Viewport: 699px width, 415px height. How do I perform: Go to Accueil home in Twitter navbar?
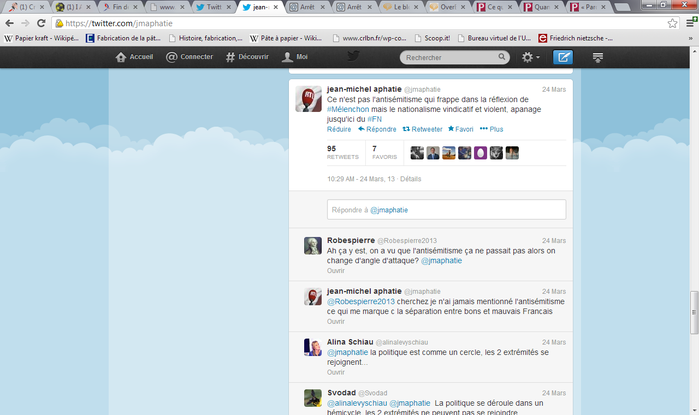pyautogui.click(x=134, y=57)
